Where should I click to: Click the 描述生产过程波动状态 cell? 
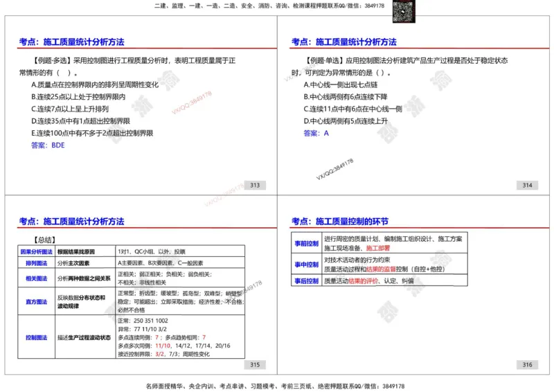coord(85,337)
